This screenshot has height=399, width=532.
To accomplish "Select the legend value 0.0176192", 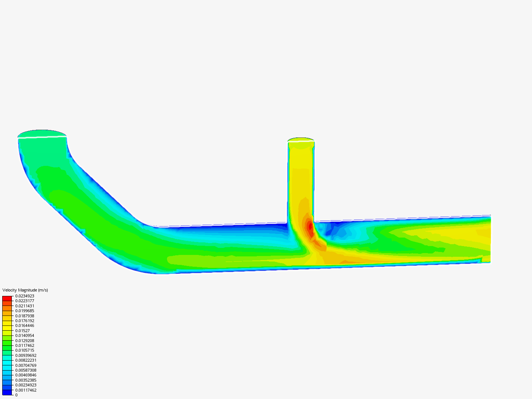I will click(25, 321).
